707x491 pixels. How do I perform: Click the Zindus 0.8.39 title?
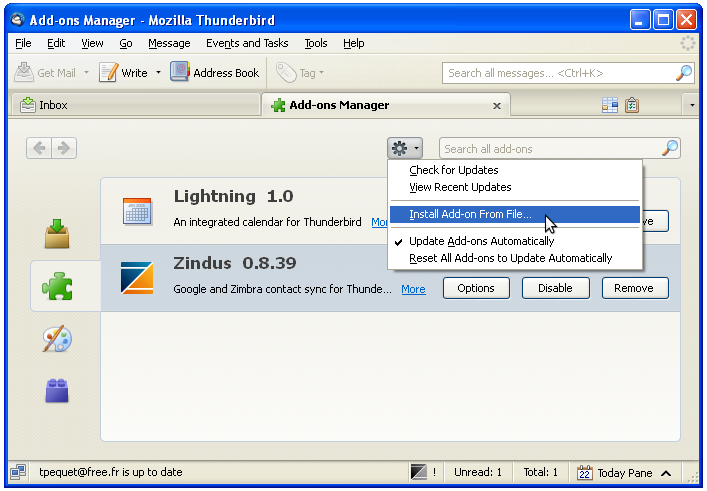[235, 263]
